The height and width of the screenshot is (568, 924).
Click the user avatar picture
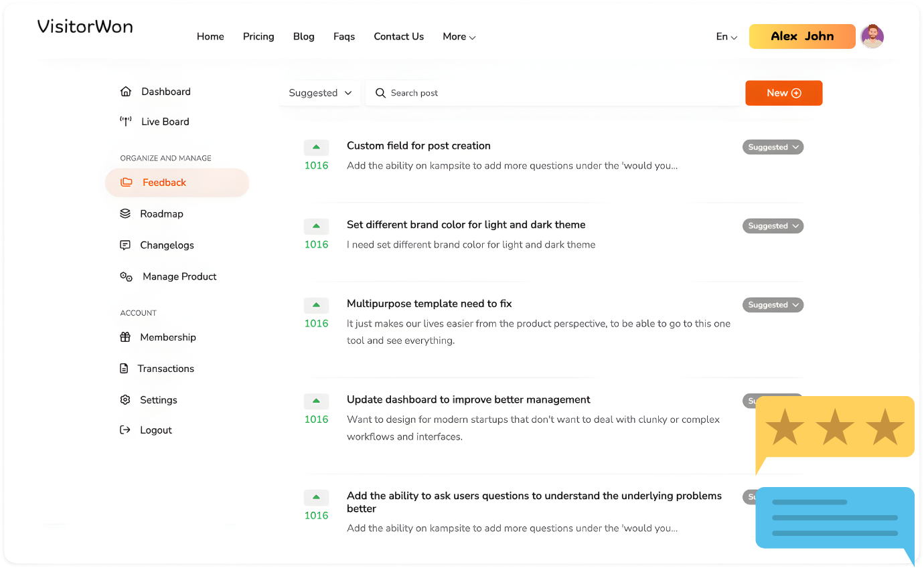click(872, 37)
